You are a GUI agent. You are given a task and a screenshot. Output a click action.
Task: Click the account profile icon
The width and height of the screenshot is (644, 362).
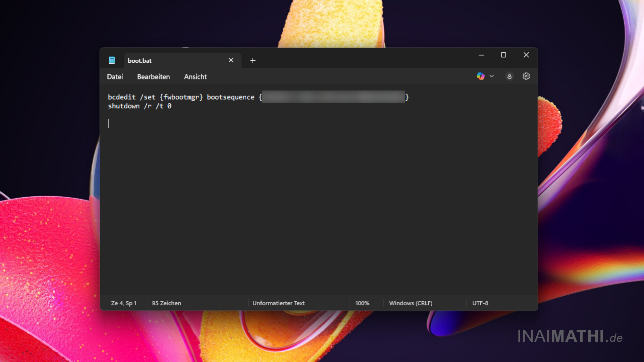point(509,76)
